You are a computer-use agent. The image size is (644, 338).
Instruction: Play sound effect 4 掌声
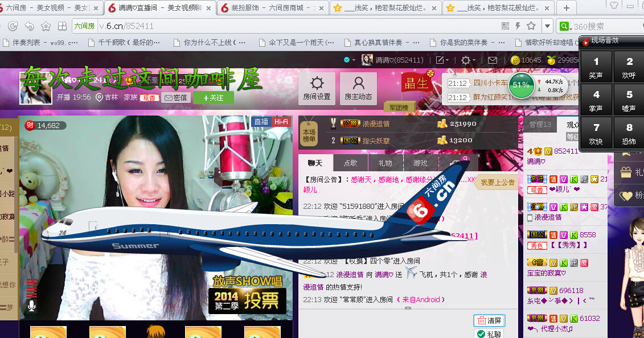(x=596, y=100)
